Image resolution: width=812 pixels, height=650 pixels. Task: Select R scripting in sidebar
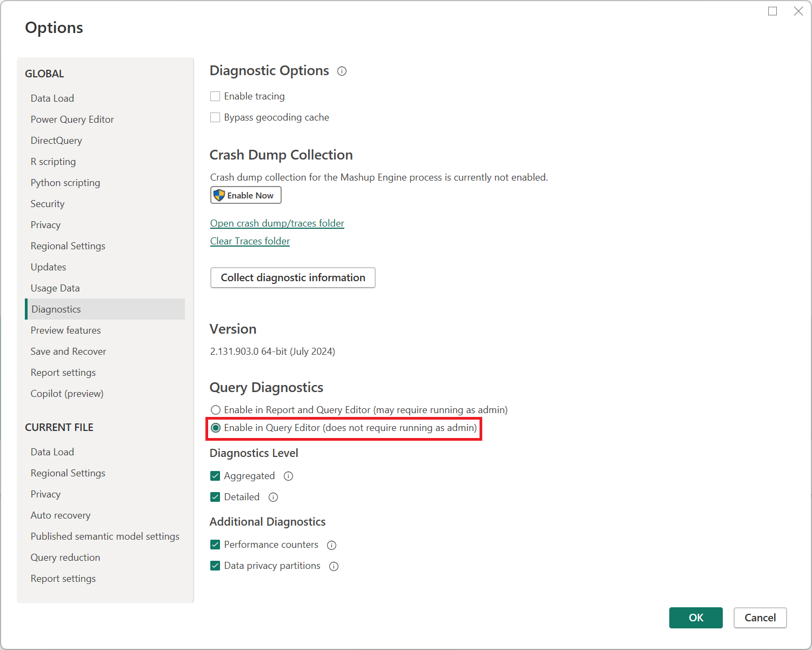tap(105, 162)
